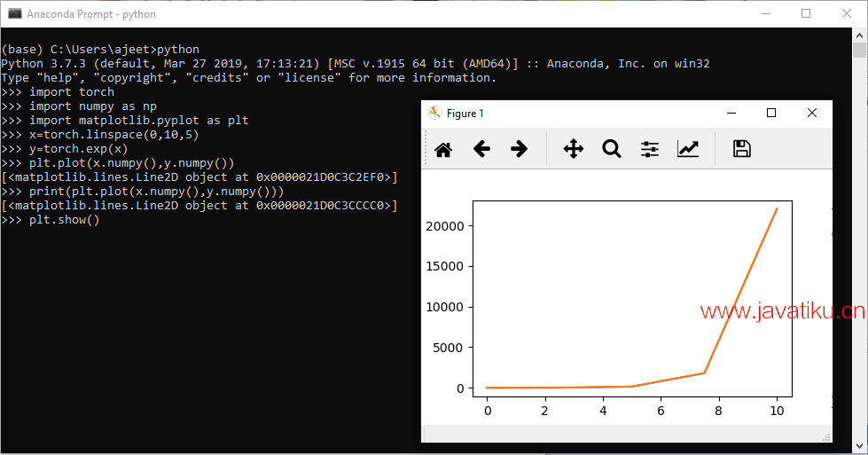This screenshot has width=868, height=455.
Task: Reset the plot view with Home icon
Action: (443, 149)
